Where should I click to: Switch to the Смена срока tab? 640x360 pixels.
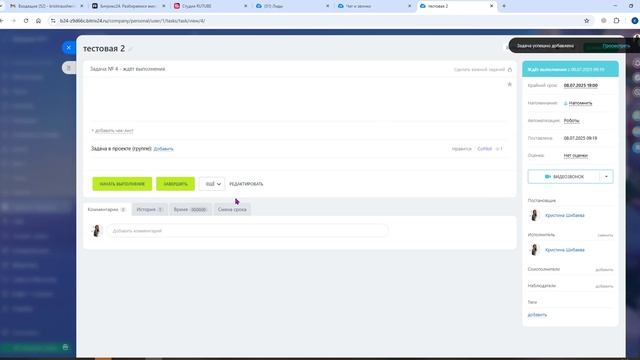tap(232, 209)
